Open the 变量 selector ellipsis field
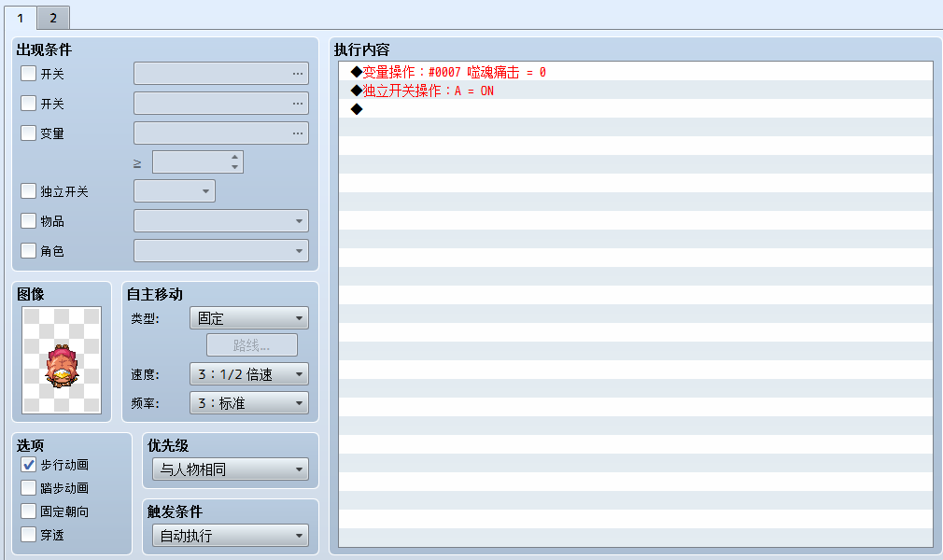Viewport: 943px width, 560px height. coord(221,133)
